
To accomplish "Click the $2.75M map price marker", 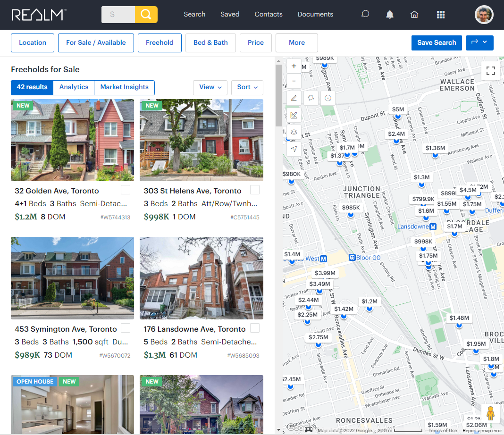I will point(318,337).
